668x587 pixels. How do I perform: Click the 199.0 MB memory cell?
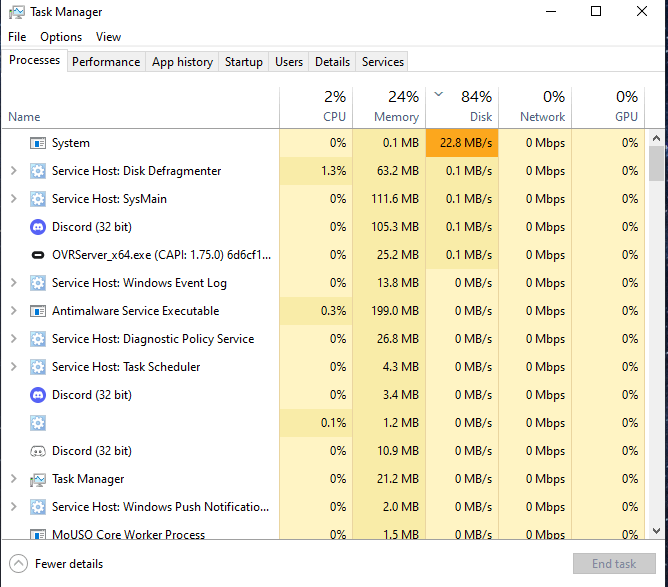point(389,311)
